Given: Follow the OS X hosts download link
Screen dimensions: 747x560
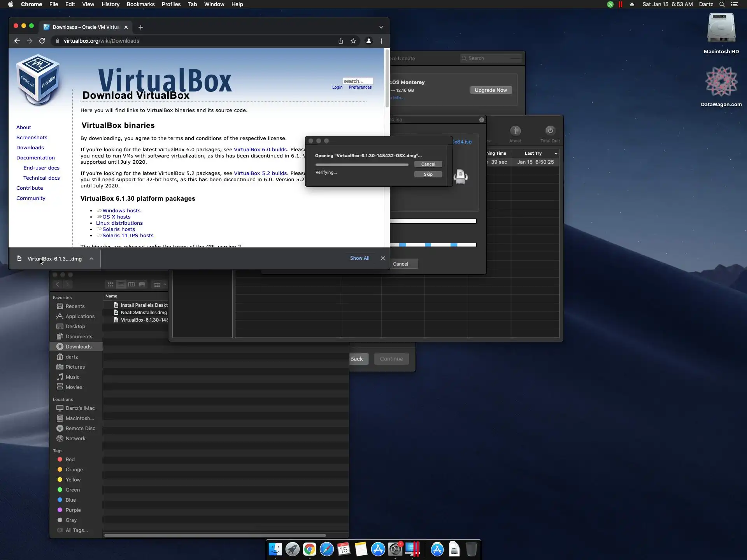Looking at the screenshot, I should (x=116, y=217).
